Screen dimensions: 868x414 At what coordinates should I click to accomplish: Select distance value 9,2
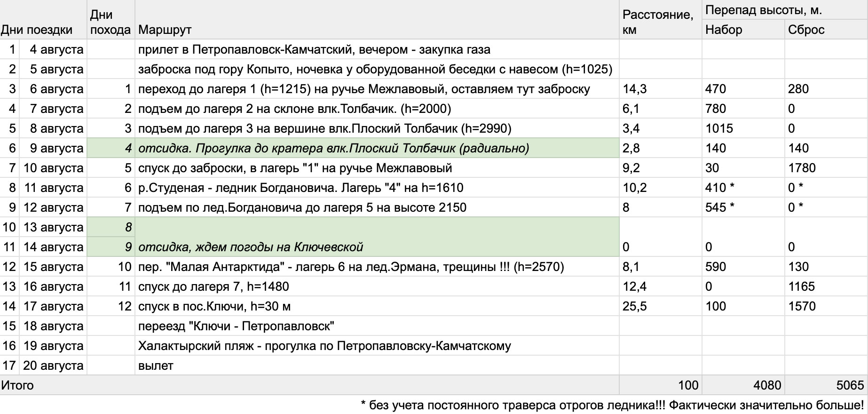click(x=661, y=168)
